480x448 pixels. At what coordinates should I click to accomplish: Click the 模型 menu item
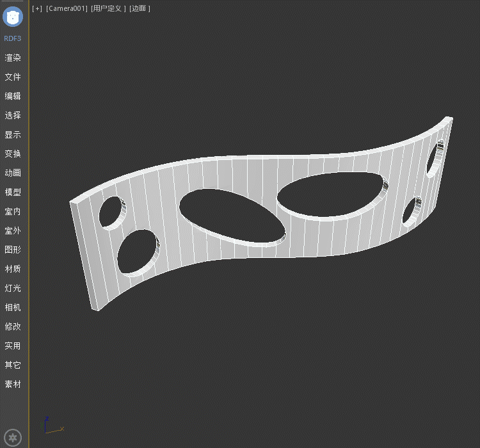(x=13, y=192)
